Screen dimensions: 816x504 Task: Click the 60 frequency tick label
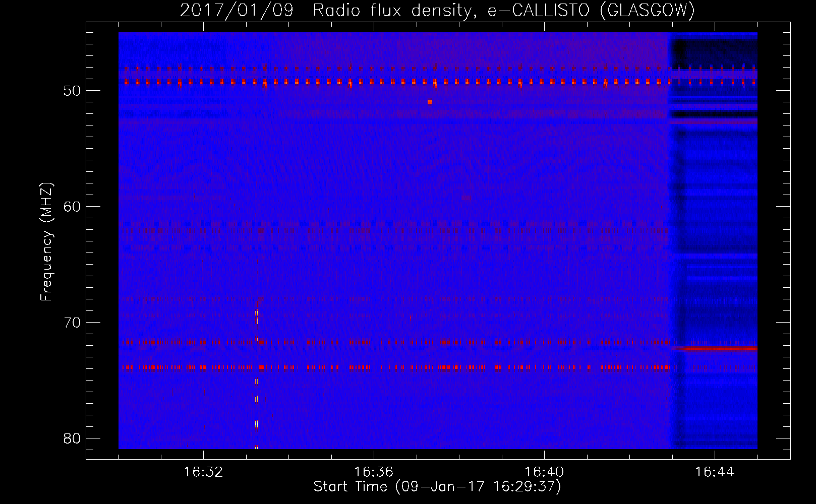[72, 207]
